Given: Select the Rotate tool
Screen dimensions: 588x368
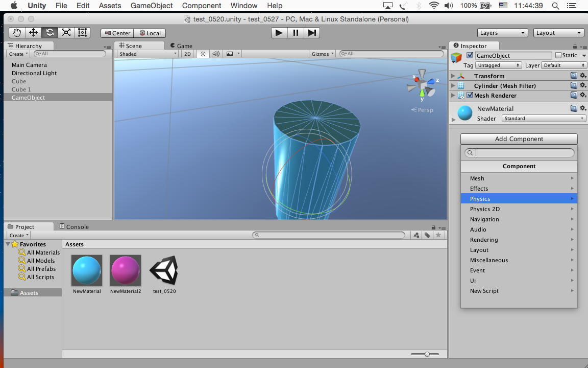Looking at the screenshot, I should coord(50,33).
